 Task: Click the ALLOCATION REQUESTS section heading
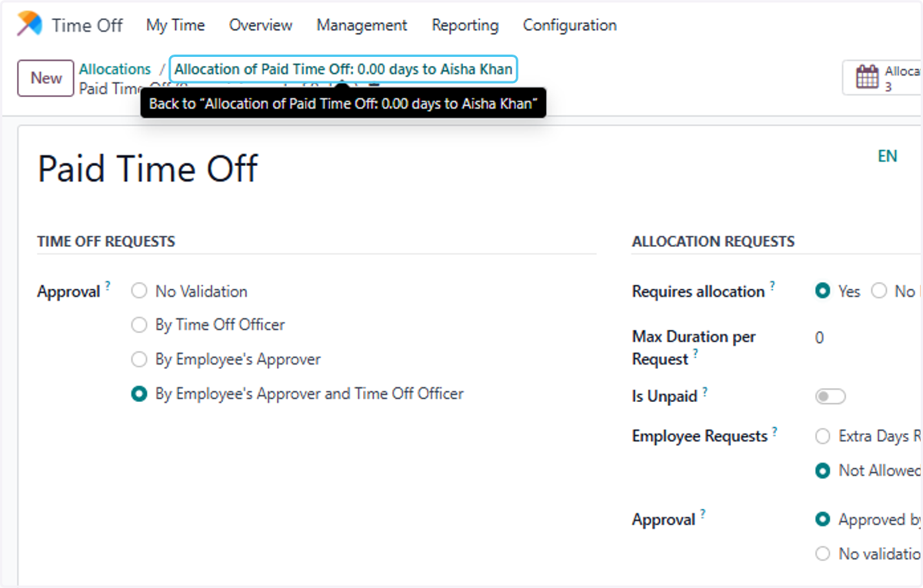coord(713,241)
